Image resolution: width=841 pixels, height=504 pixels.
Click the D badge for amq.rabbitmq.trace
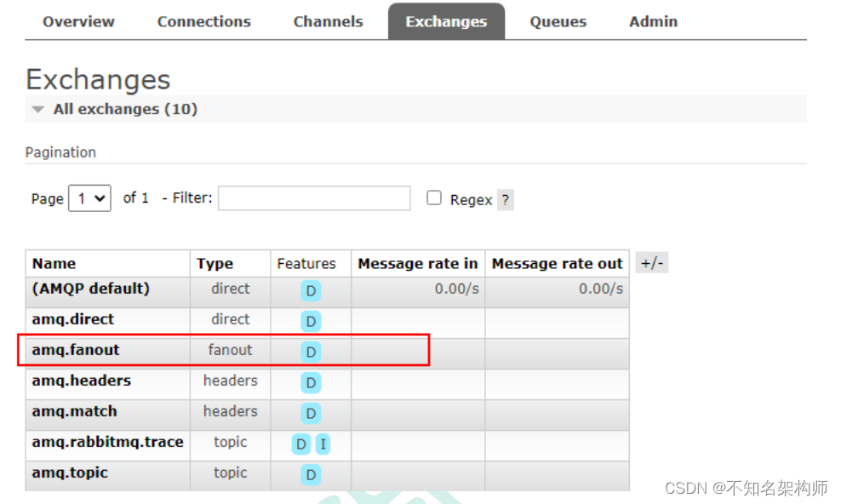(300, 444)
